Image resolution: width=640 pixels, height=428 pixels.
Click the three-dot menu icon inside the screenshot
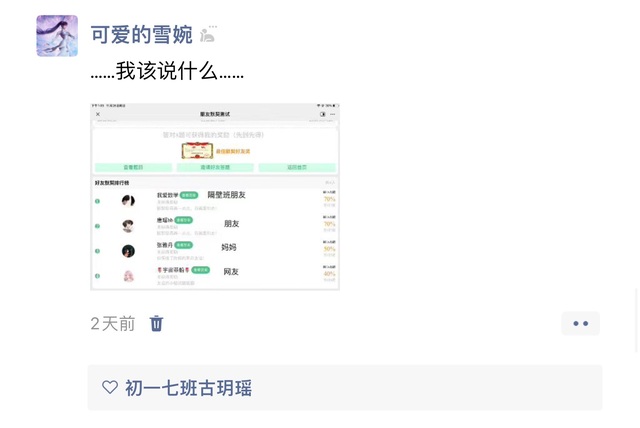tap(333, 114)
